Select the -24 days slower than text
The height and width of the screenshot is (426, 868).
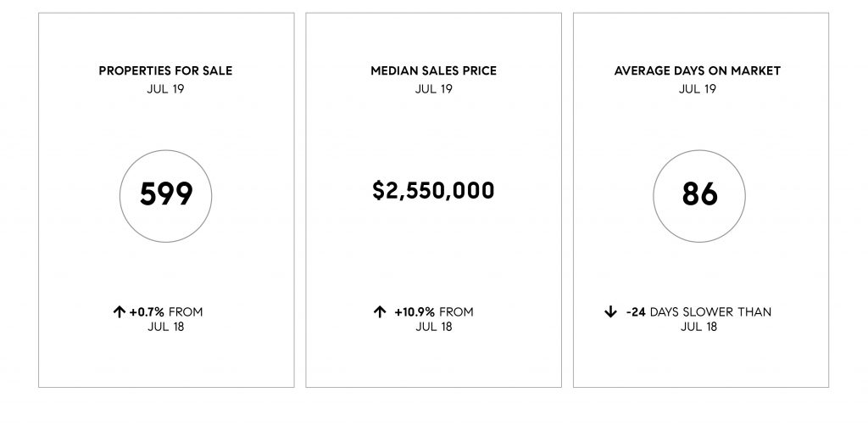pos(698,312)
